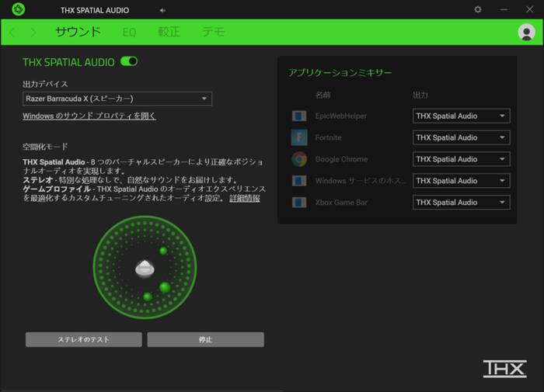544x392 pixels.
Task: Switch to the EQ tab
Action: coord(129,33)
